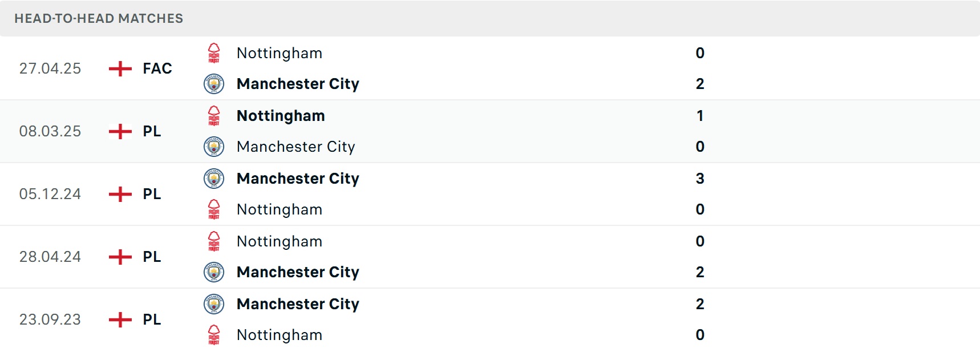Click the Head-to-Head Matches header
The width and height of the screenshot is (980, 352).
[x=99, y=18]
